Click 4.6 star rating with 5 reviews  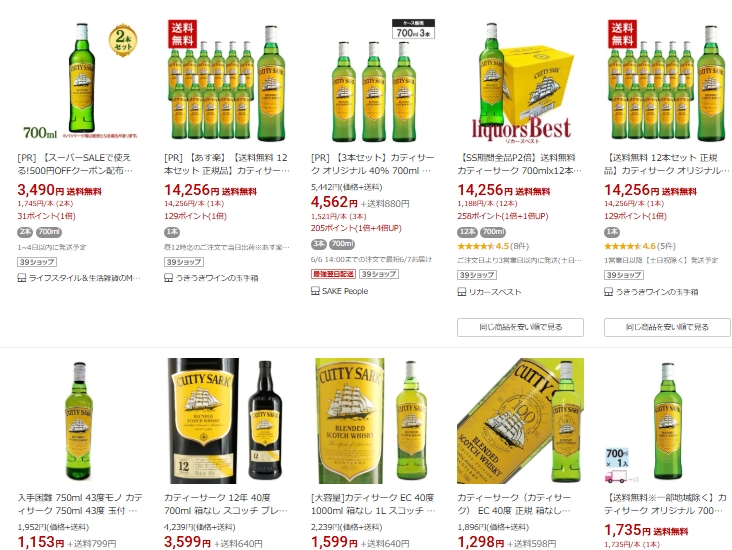tap(640, 246)
